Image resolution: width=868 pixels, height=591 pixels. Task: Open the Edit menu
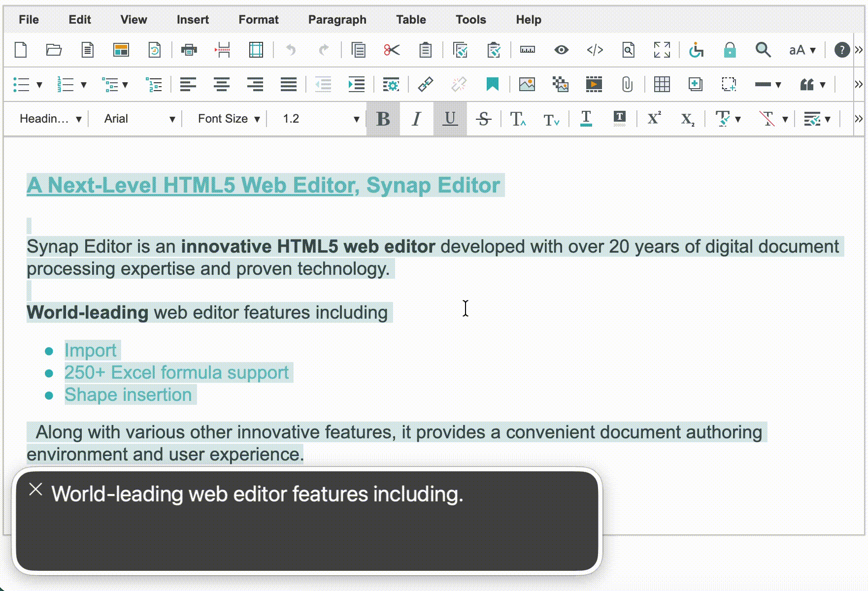coord(79,20)
